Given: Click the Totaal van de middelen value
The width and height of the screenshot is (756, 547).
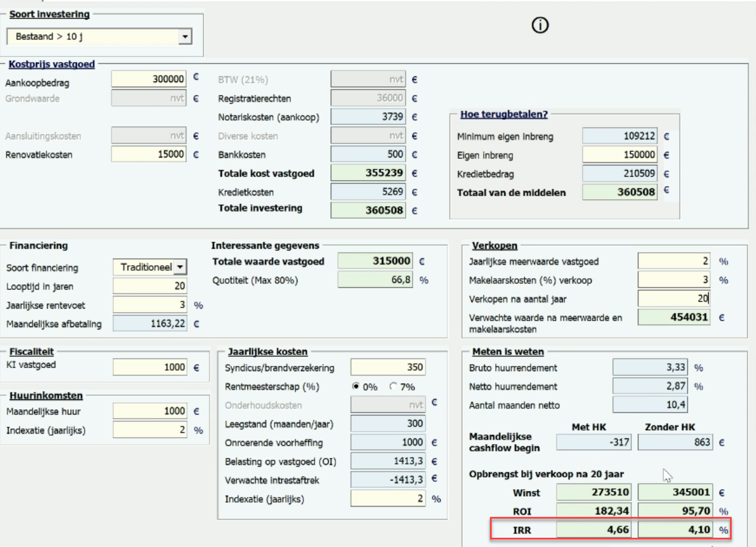Looking at the screenshot, I should 620,192.
